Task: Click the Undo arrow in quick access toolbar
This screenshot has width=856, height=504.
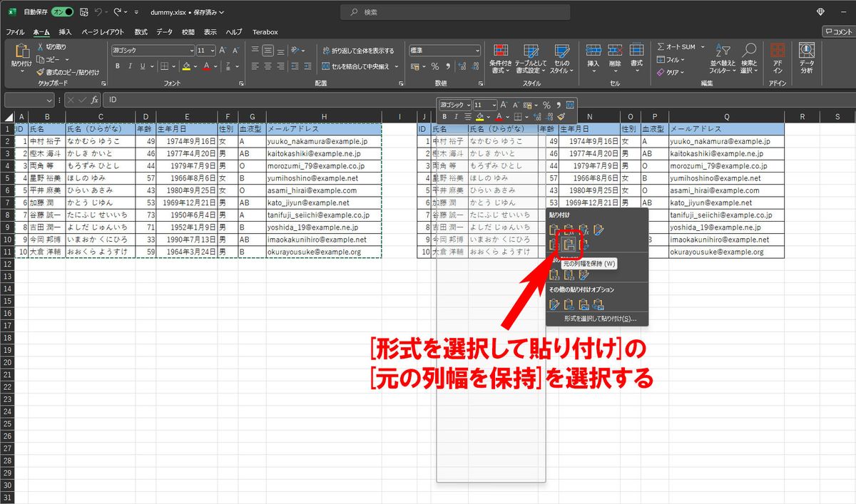Action: 98,12
